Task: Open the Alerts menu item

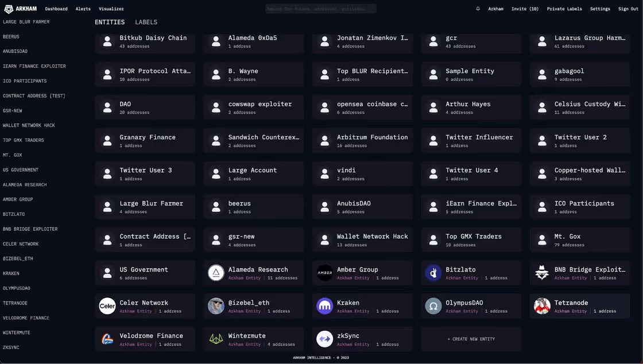Action: click(x=83, y=9)
